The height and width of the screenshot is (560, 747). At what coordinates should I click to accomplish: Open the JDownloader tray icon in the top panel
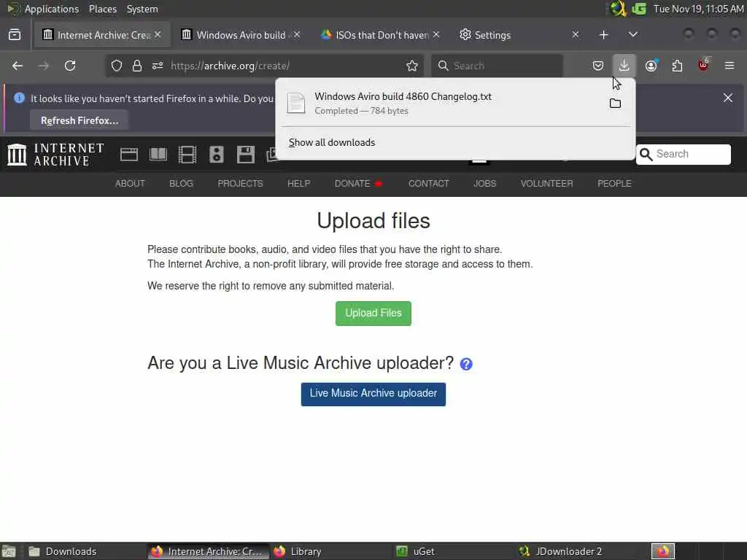click(618, 9)
